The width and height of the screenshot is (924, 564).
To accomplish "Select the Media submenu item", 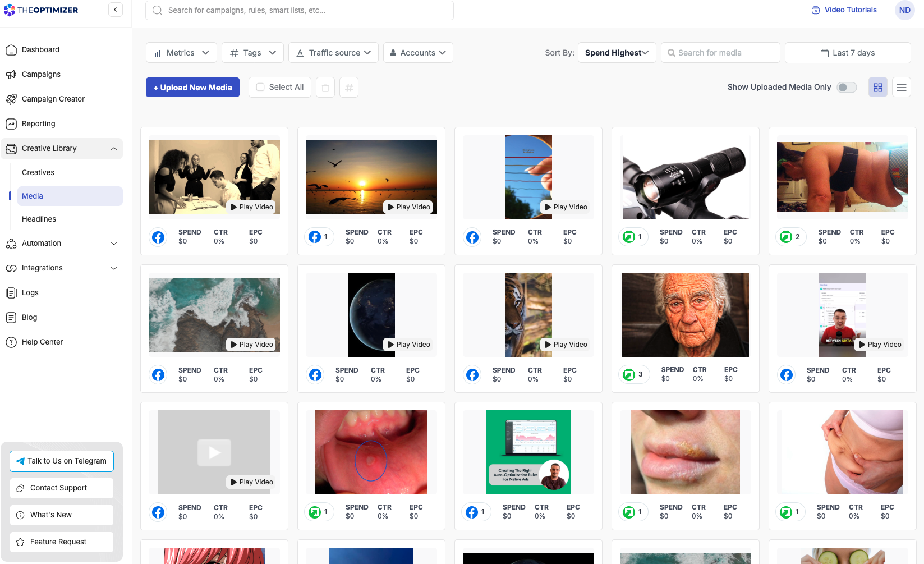I will pos(70,196).
